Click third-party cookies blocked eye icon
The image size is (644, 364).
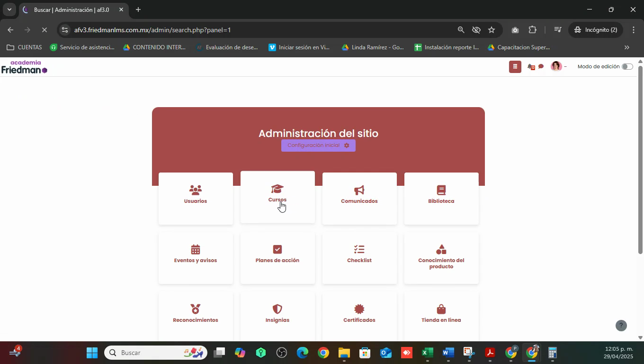(476, 30)
